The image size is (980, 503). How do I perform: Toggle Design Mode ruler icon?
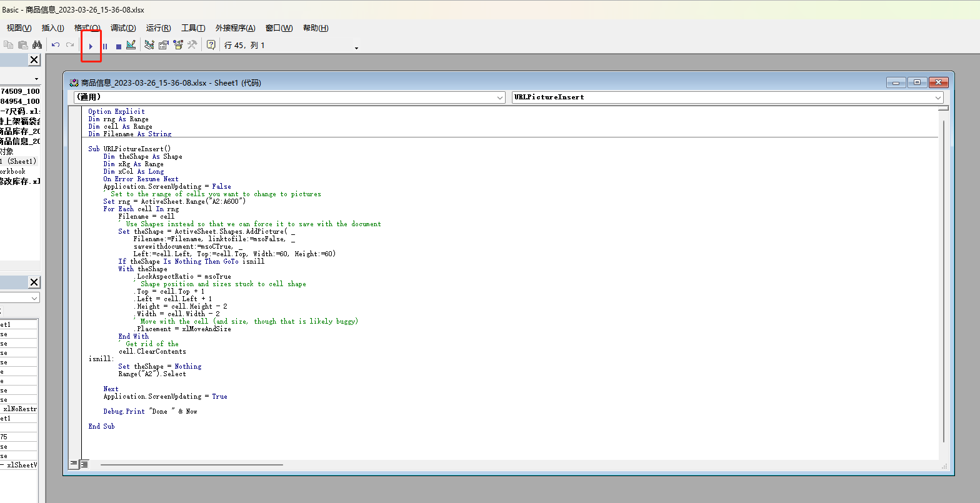point(131,45)
